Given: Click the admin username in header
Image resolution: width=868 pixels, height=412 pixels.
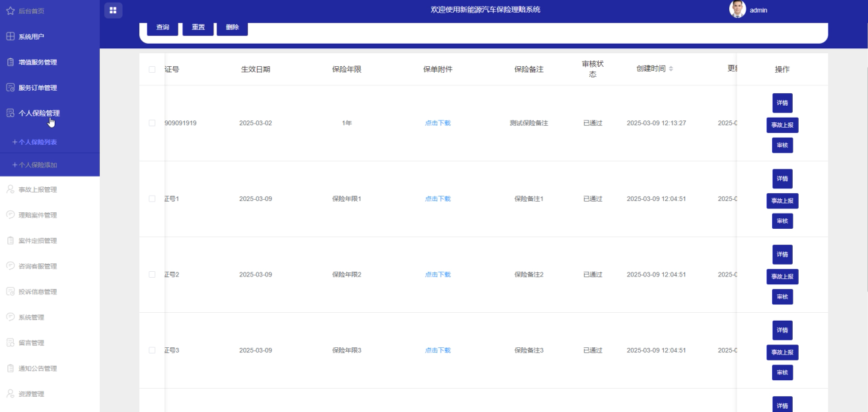Looking at the screenshot, I should point(759,10).
